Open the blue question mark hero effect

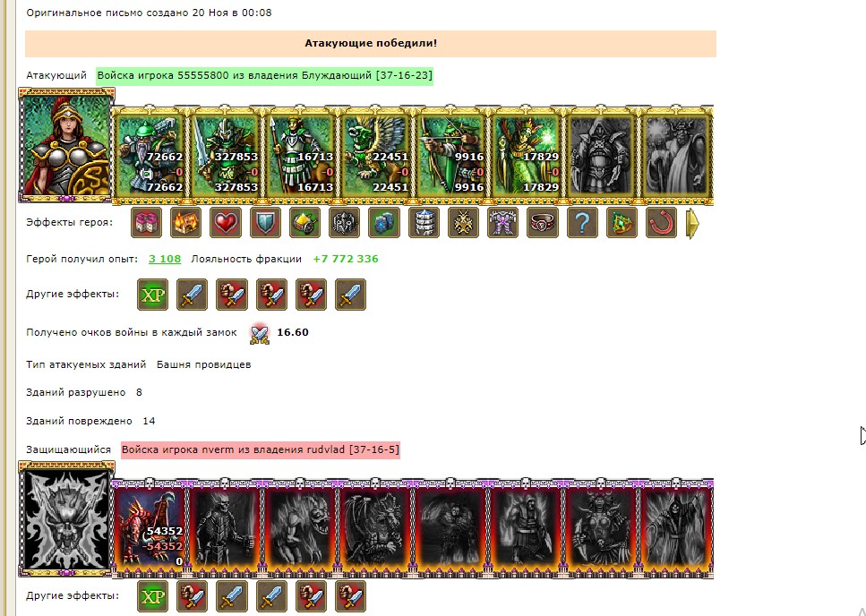tap(582, 223)
